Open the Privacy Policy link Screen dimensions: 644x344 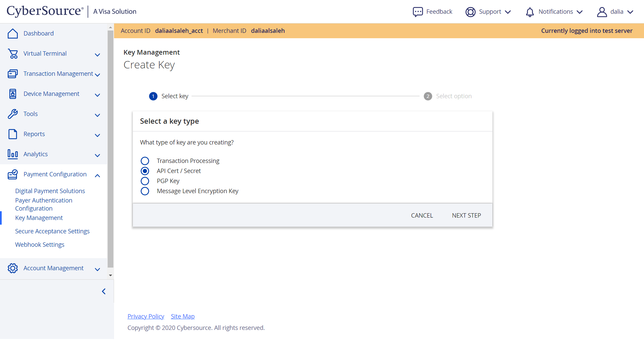146,317
